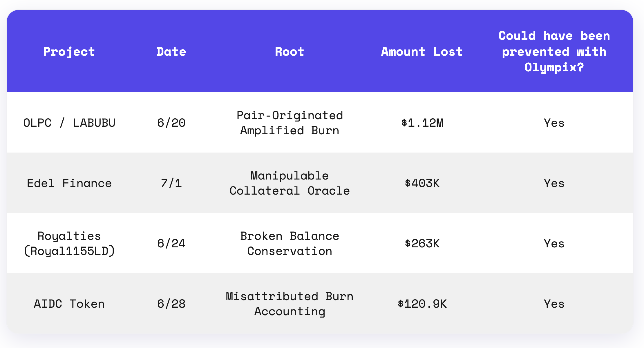Select the $263K amount cell
The height and width of the screenshot is (348, 644).
[x=422, y=244]
